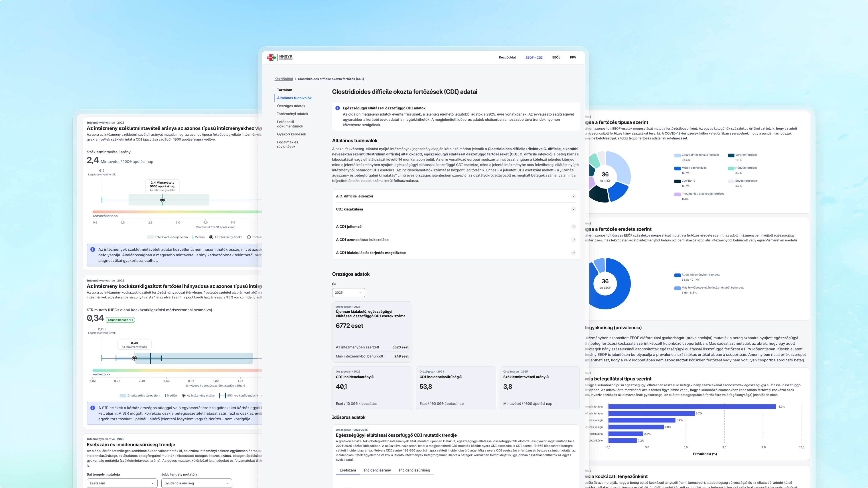The image size is (868, 488).
Task: Open Fogalmak és rövidítések sidebar link
Action: tap(287, 144)
